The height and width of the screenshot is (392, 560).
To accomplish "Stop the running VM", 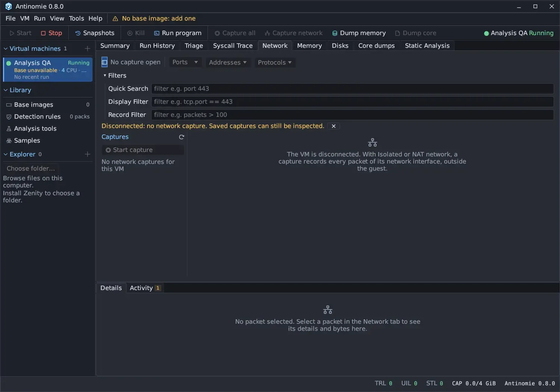I will (52, 33).
